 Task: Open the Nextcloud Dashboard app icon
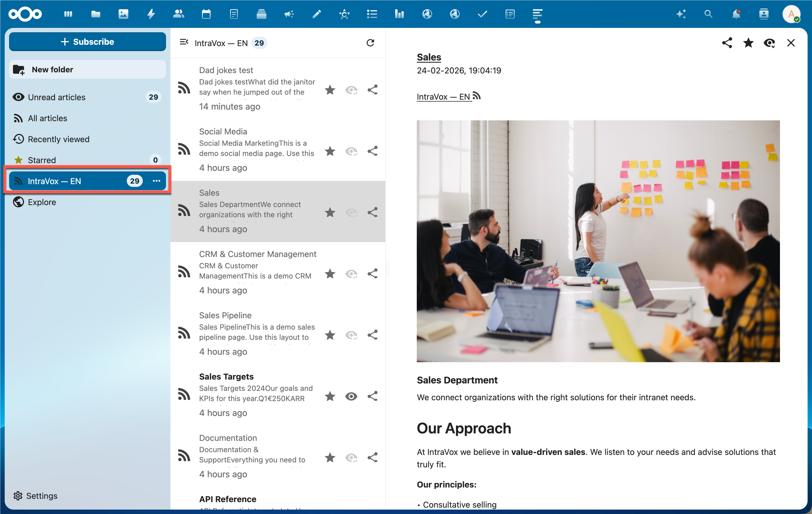tap(68, 14)
